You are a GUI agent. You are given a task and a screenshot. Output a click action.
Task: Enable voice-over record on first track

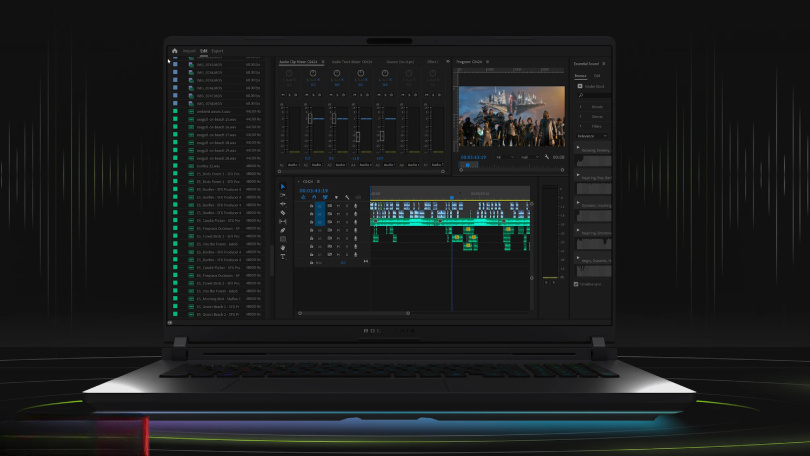[x=355, y=206]
